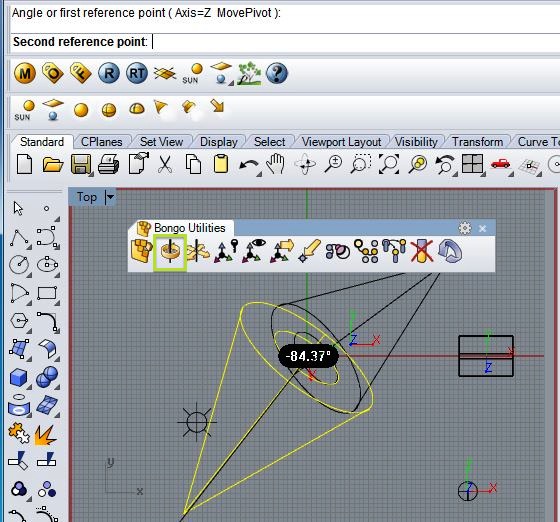Image resolution: width=560 pixels, height=522 pixels.
Task: Click the Save file icon
Action: (x=81, y=165)
